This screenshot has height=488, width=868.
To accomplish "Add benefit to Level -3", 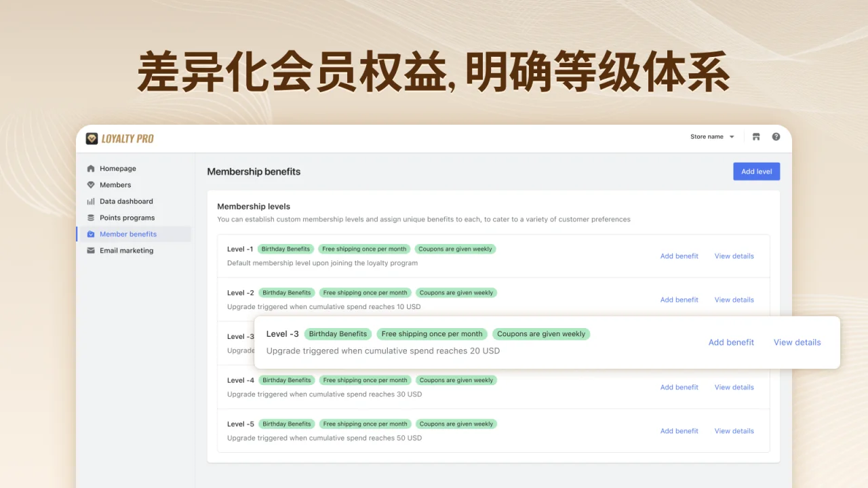I will 731,342.
